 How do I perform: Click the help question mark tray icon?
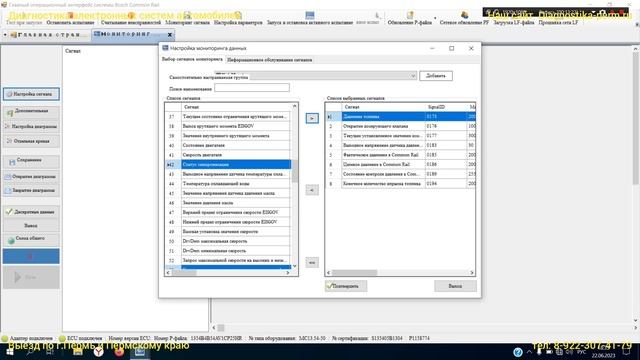pyautogui.click(x=518, y=352)
